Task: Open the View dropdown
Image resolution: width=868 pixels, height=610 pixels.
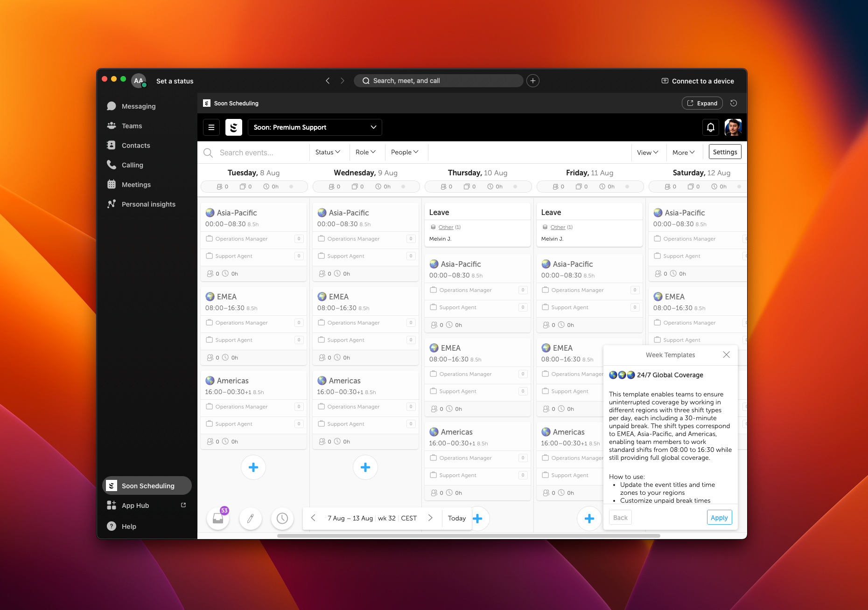Action: (648, 152)
